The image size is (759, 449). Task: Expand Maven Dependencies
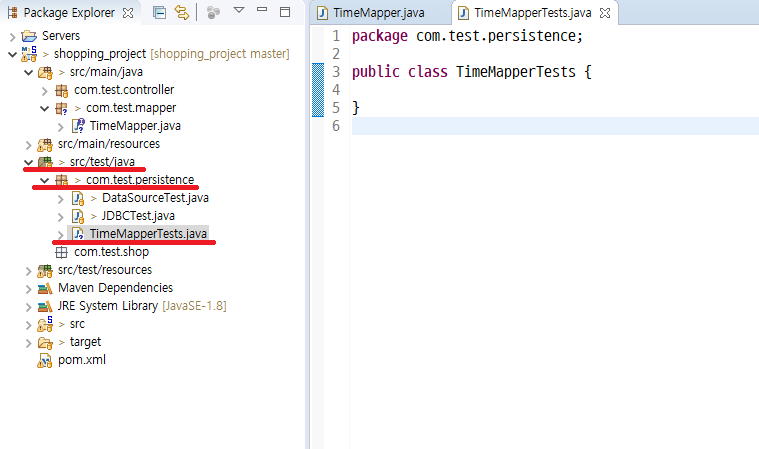pyautogui.click(x=29, y=289)
